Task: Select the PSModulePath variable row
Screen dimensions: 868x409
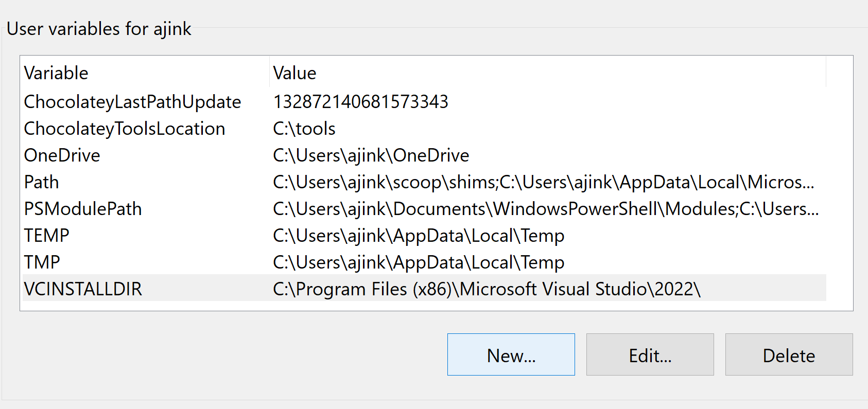Action: [83, 209]
